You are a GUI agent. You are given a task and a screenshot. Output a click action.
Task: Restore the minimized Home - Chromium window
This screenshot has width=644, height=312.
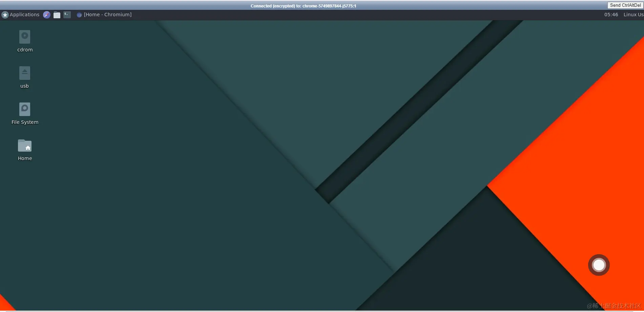[104, 15]
